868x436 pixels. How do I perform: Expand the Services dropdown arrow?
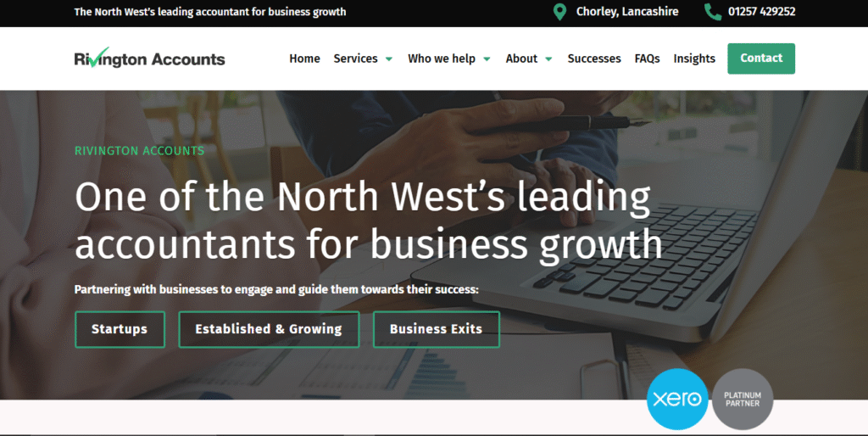point(389,59)
